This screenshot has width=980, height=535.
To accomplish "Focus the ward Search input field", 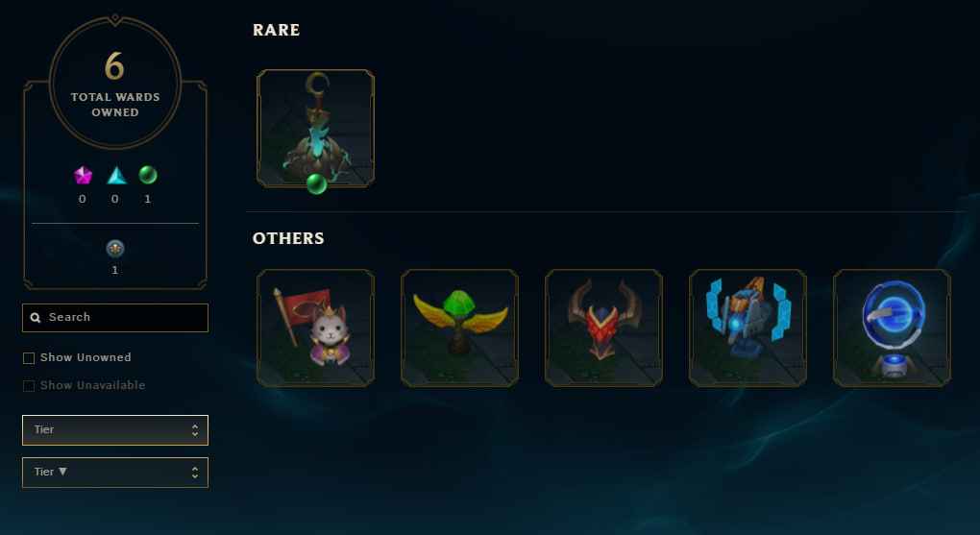I will (x=115, y=318).
